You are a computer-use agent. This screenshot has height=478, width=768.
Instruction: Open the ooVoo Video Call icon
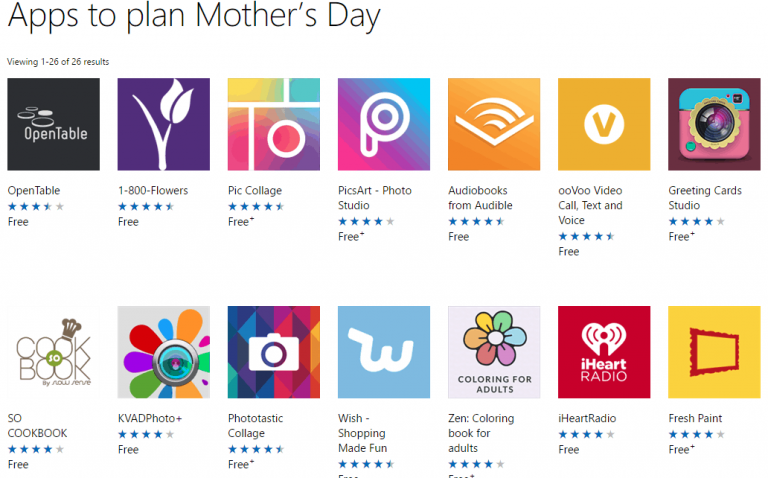point(604,124)
